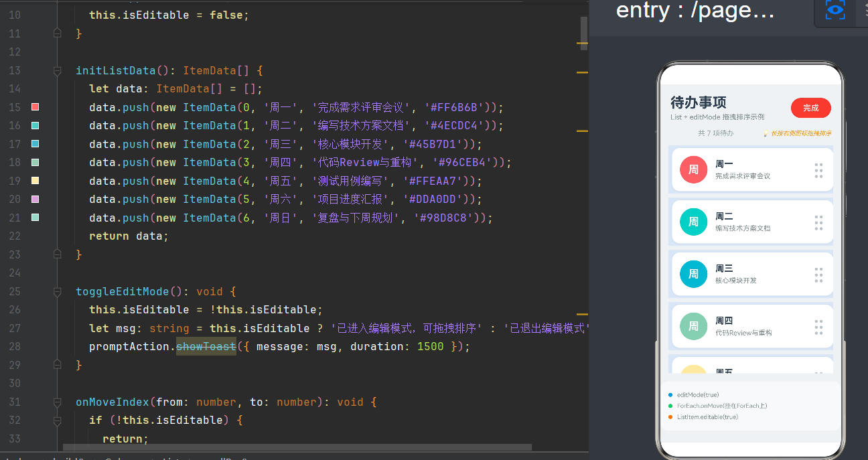Click the yellow #FFEAA7 gutter color swatch

[35, 181]
